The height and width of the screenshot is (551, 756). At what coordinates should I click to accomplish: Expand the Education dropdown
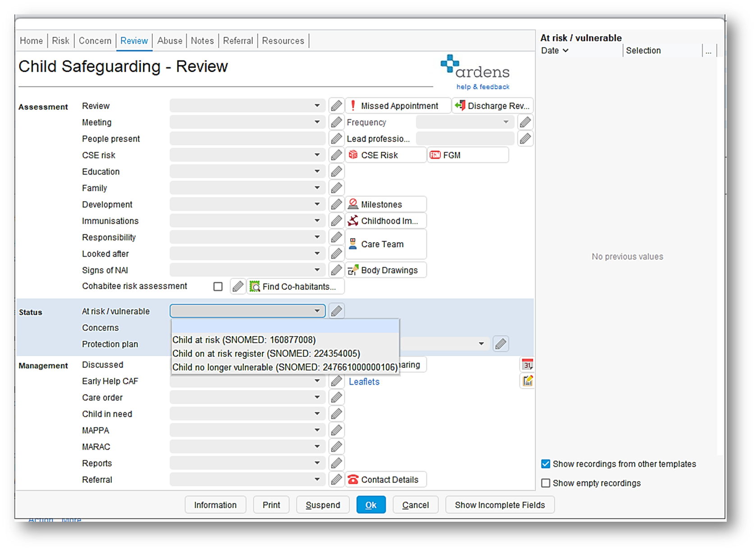pyautogui.click(x=247, y=171)
